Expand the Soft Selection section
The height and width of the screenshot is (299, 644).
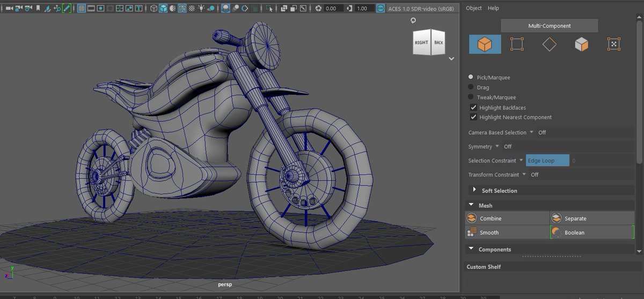pyautogui.click(x=499, y=191)
